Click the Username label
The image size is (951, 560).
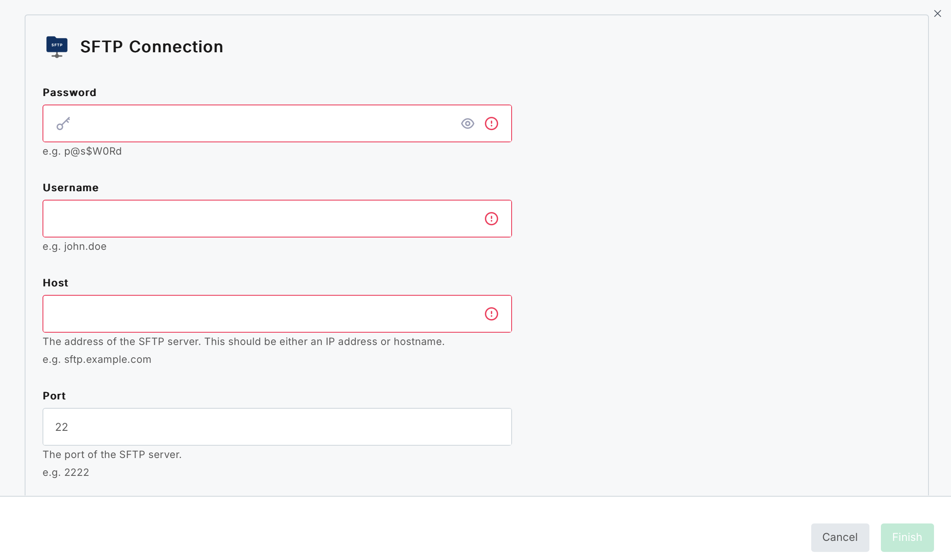[x=71, y=188]
